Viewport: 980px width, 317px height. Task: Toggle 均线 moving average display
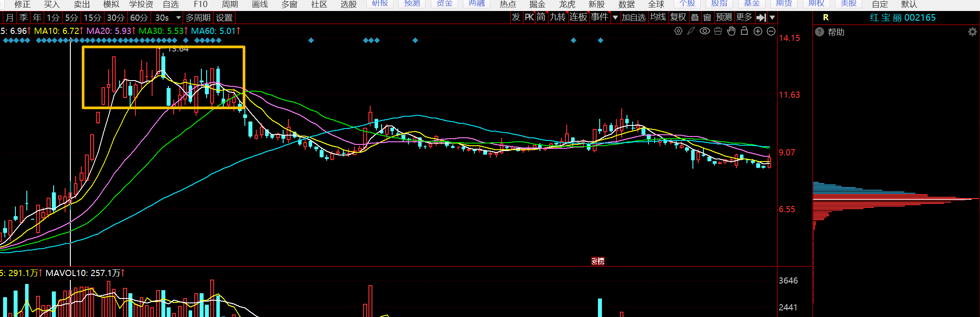click(x=658, y=17)
